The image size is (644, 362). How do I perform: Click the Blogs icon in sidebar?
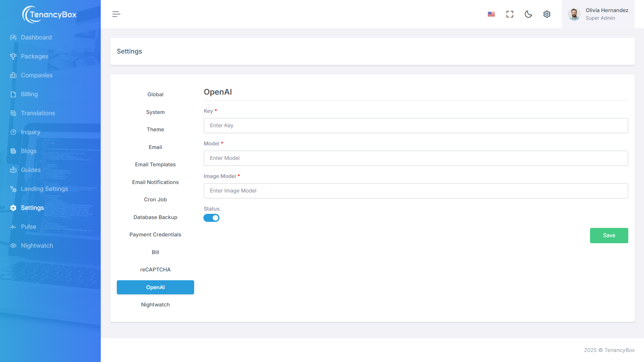tap(13, 151)
